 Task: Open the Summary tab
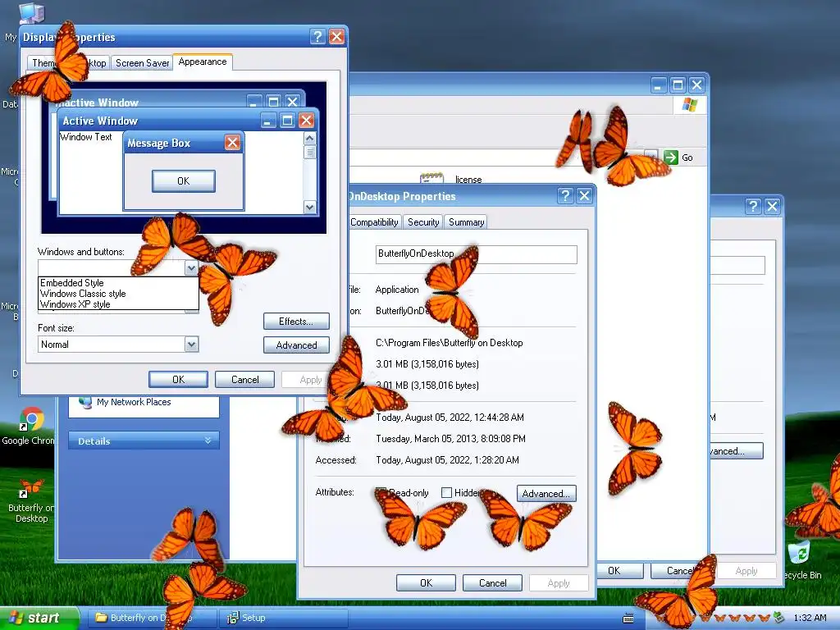(466, 222)
